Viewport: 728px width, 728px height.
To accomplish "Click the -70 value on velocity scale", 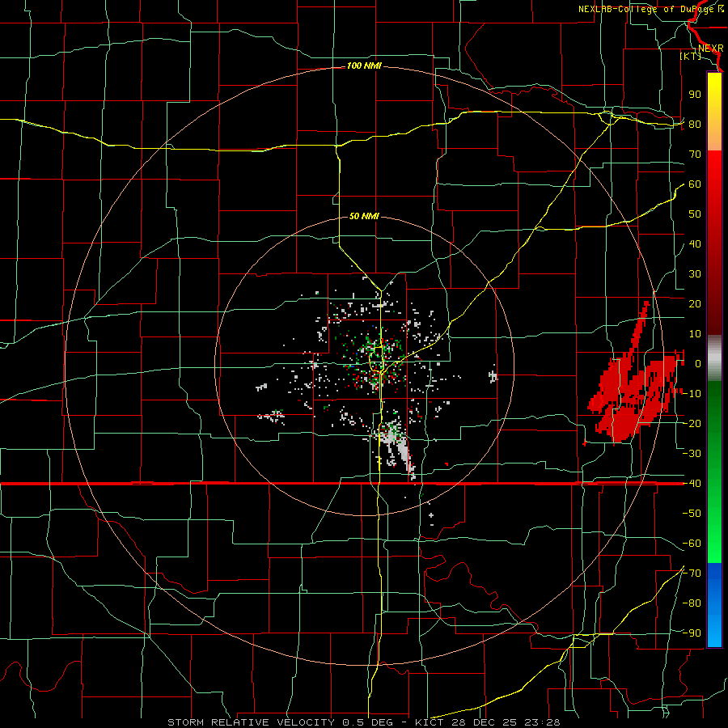I will coord(692,574).
